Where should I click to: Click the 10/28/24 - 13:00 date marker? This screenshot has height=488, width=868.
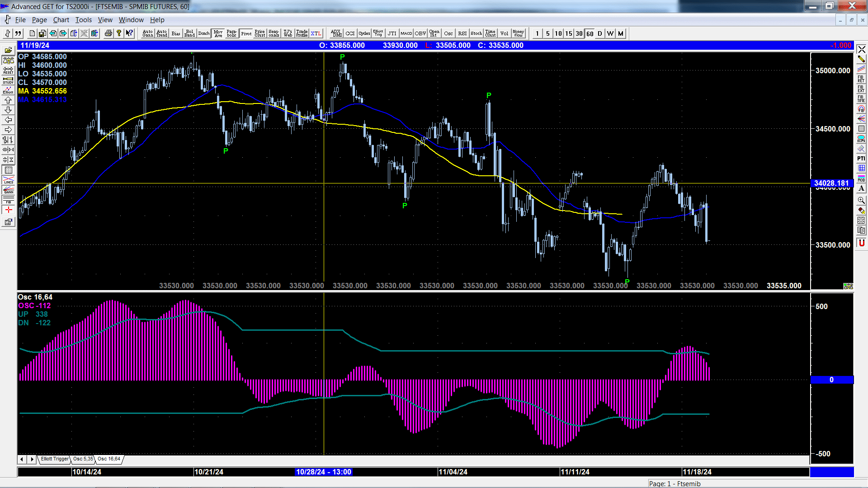click(x=324, y=472)
